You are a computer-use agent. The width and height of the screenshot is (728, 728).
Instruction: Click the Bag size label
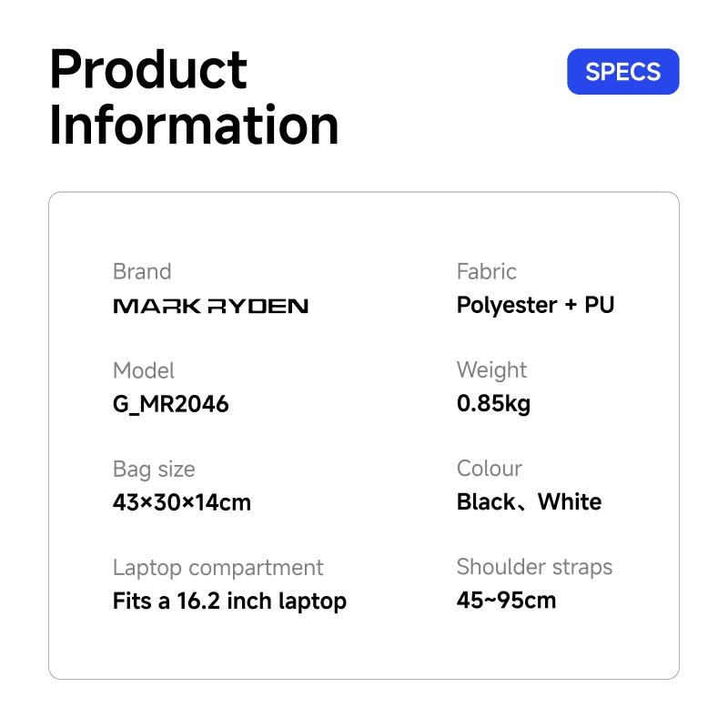pos(154,469)
